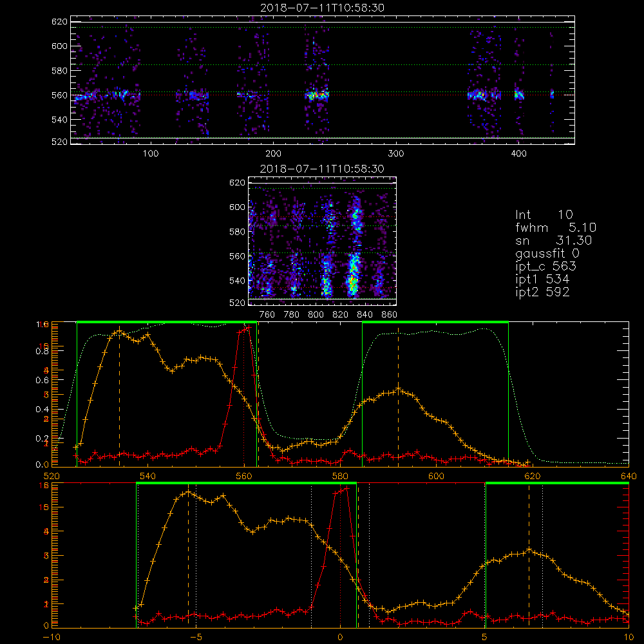Click the brightest streak near 830 in middle image

point(352,274)
